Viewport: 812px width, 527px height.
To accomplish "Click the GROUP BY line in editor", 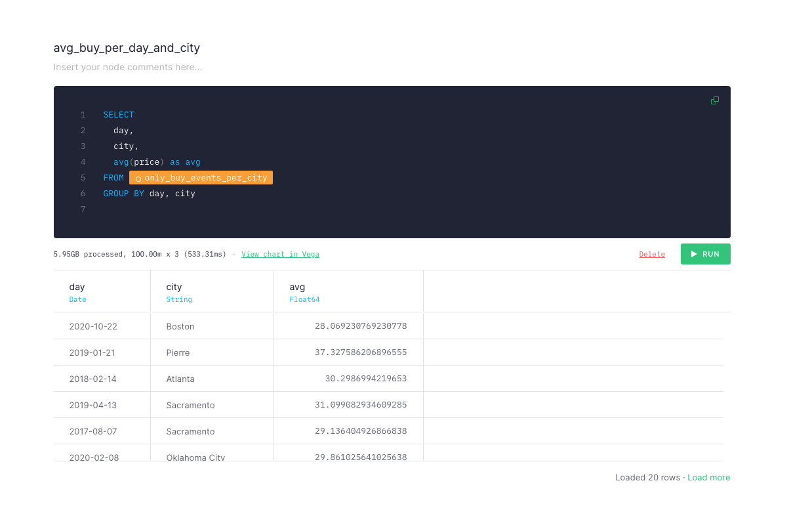I will point(149,194).
